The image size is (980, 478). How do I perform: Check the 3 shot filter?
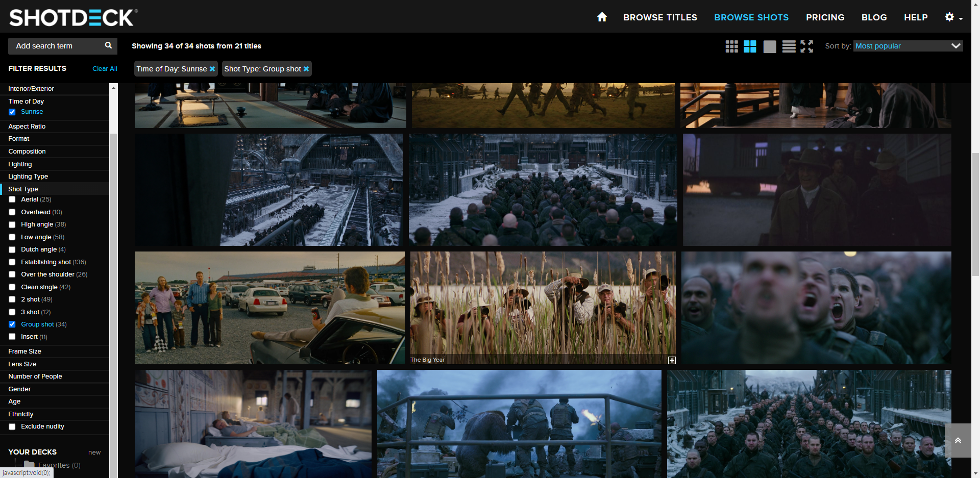point(12,312)
